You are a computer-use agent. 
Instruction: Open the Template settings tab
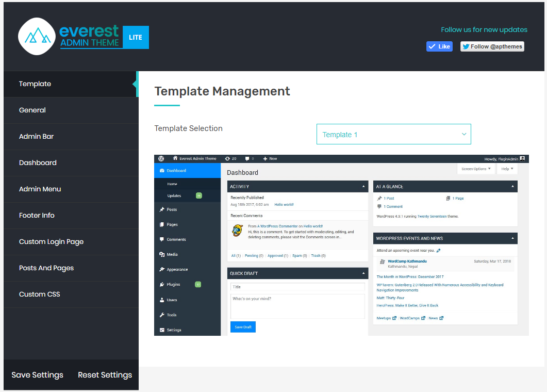pyautogui.click(x=71, y=84)
